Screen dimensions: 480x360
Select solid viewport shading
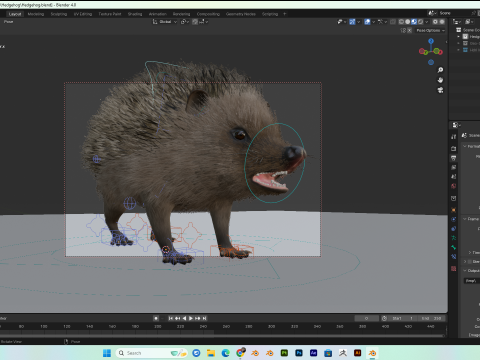[x=408, y=22]
